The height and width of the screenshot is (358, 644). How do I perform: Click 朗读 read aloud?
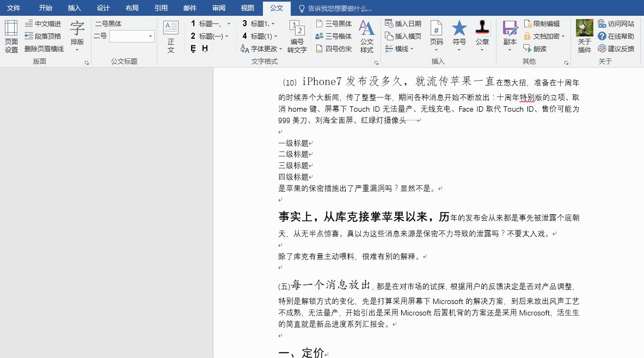[x=535, y=49]
